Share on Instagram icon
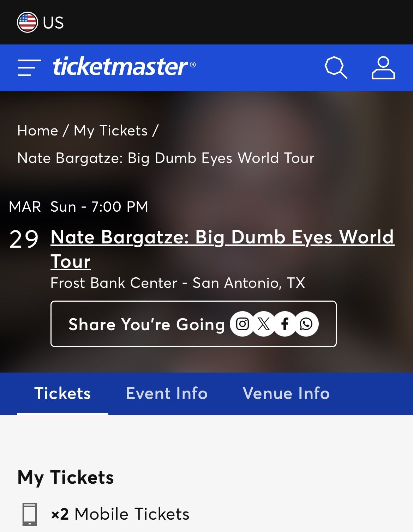 click(242, 324)
